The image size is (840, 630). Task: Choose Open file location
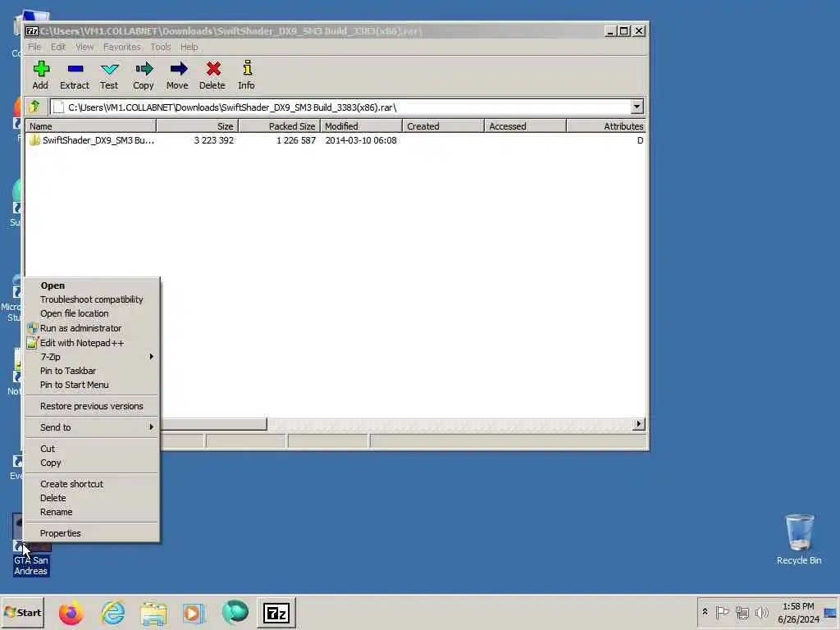click(x=92, y=313)
